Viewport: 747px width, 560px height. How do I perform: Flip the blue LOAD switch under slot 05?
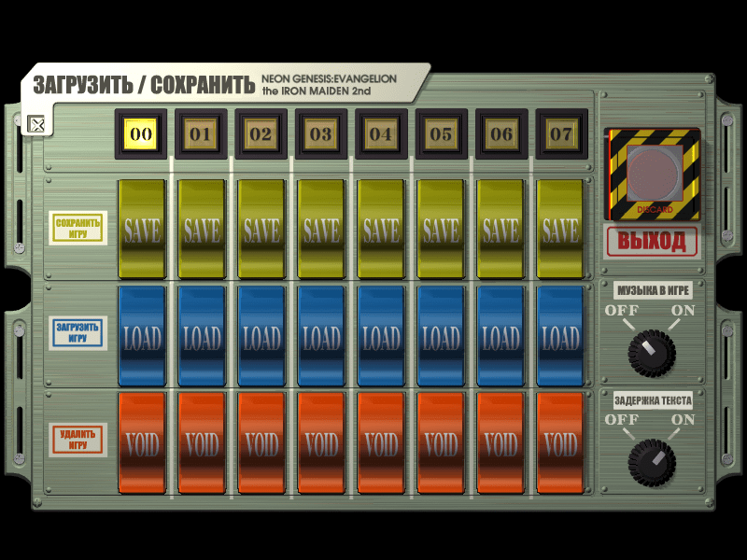tap(441, 336)
